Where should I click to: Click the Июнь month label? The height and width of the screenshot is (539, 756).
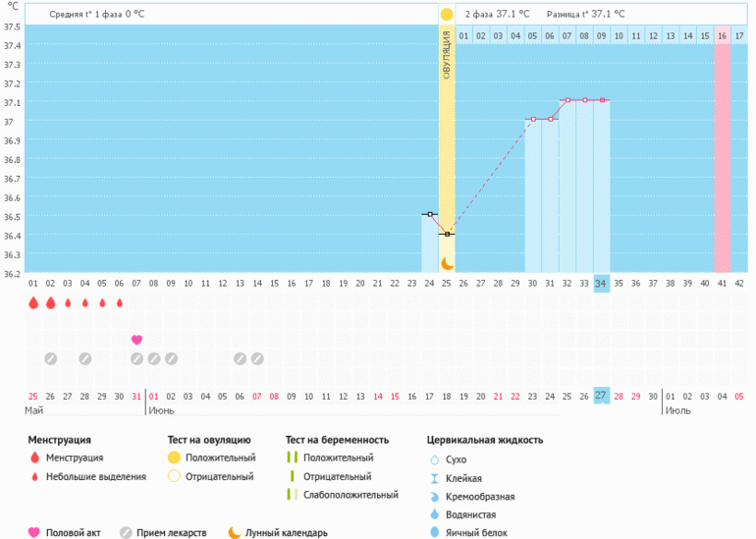click(x=161, y=410)
